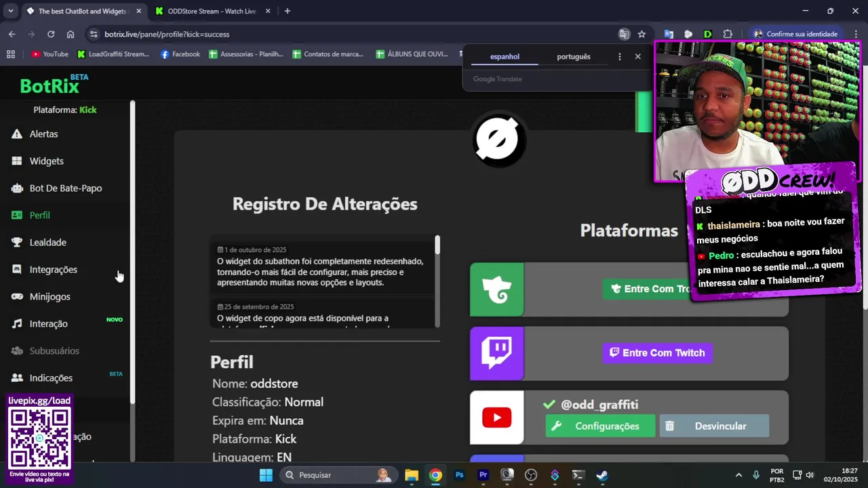The image size is (868, 488).
Task: Open LoadGraffiti Stream bookmark
Action: click(x=113, y=54)
